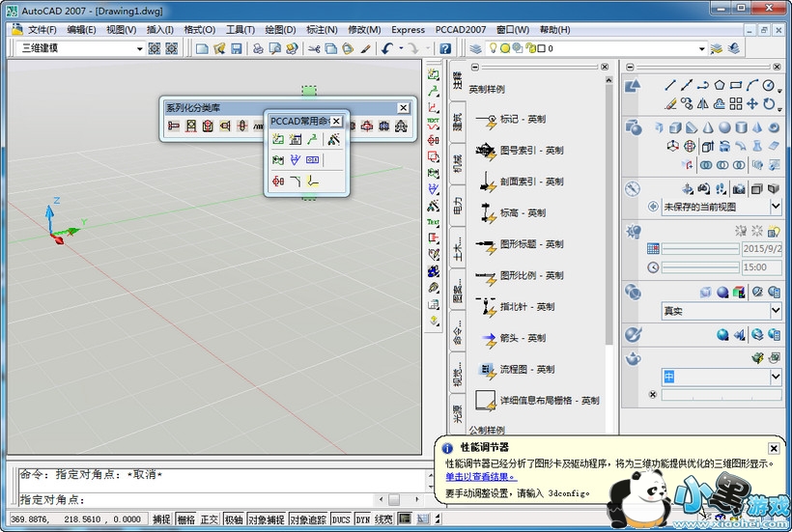
Task: Pick the 指北针 - 英制 palette tool
Action: 526,307
